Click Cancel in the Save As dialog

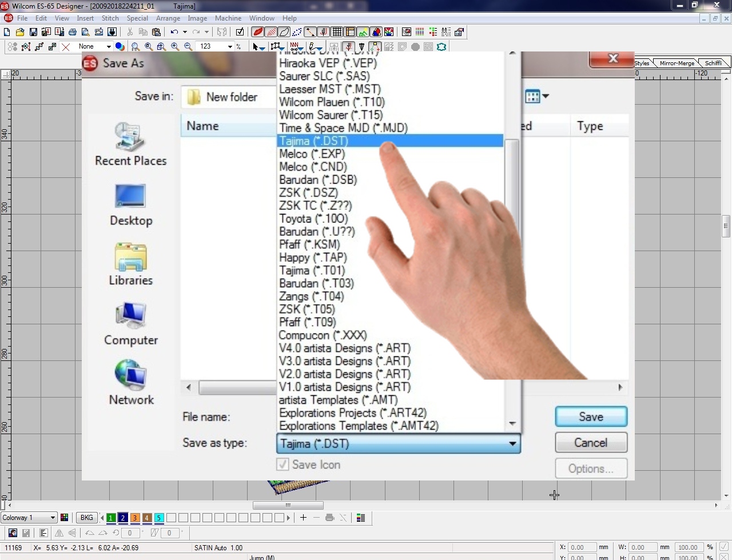point(591,443)
